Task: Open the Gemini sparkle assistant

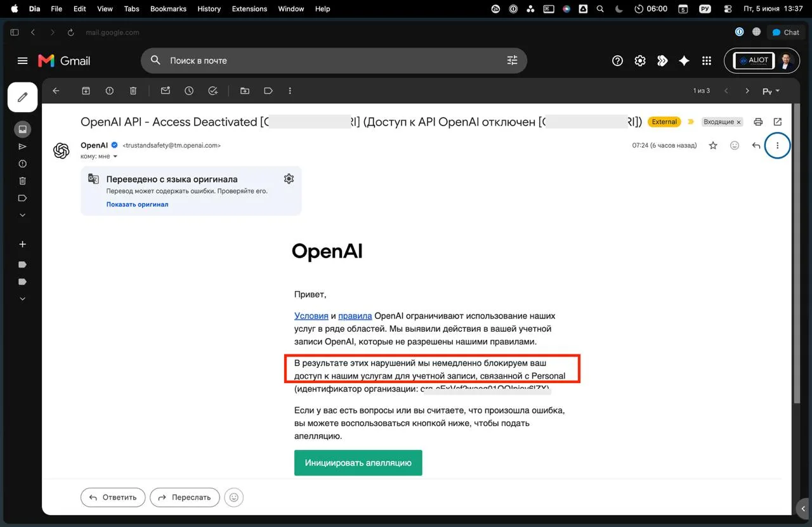Action: pyautogui.click(x=684, y=61)
